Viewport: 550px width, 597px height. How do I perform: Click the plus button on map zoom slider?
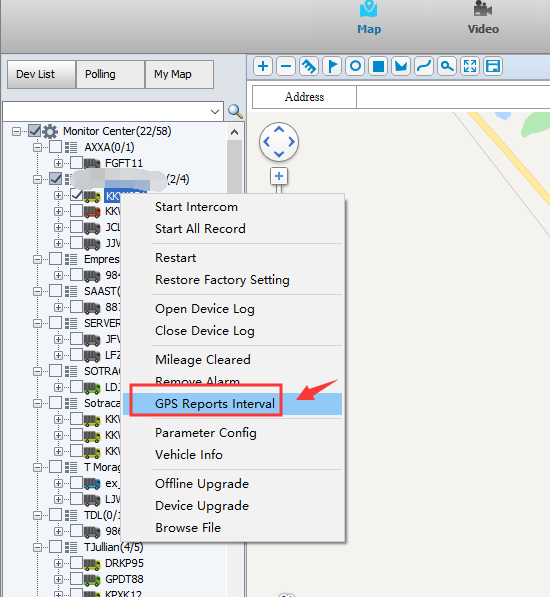tap(279, 176)
